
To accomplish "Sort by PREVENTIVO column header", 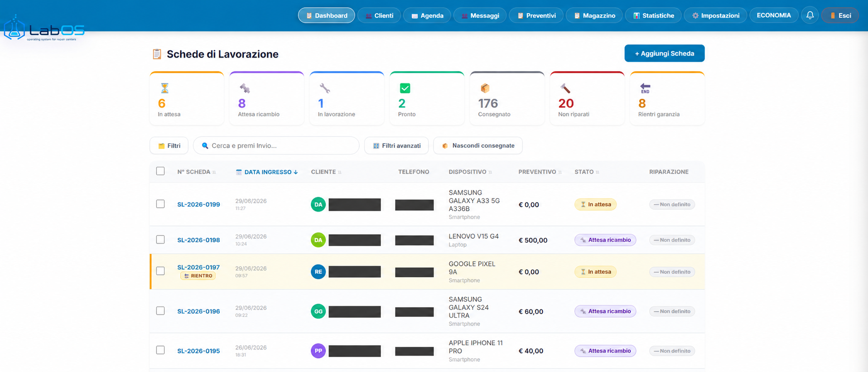I will (x=540, y=172).
